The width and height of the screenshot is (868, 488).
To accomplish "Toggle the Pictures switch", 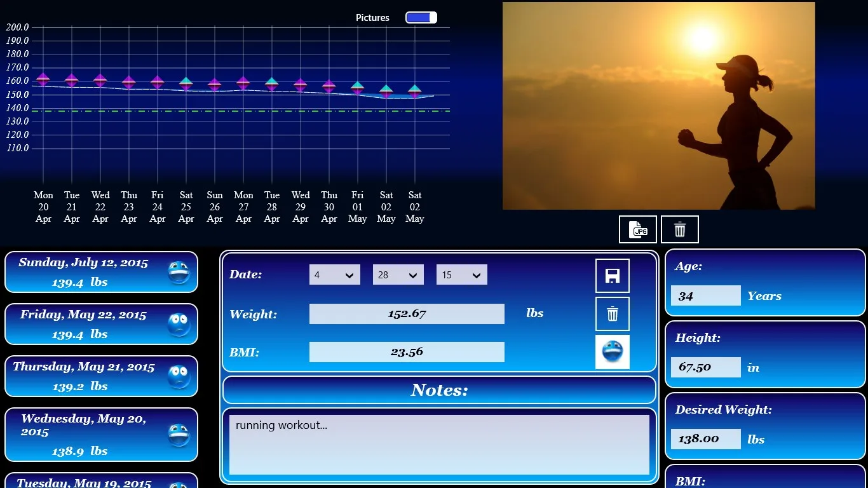I will pyautogui.click(x=421, y=18).
